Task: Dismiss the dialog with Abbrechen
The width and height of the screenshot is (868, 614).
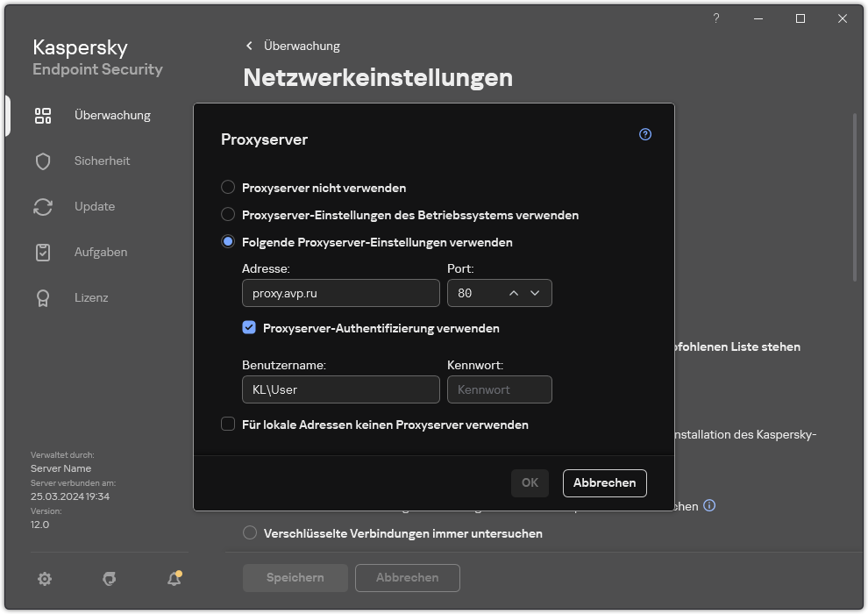Action: (x=604, y=482)
